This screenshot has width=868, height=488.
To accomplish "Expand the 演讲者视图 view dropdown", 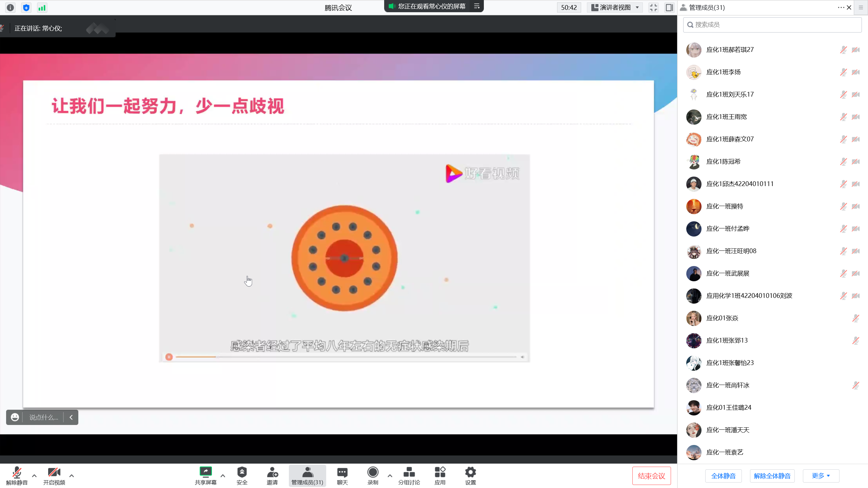I will tap(615, 7).
